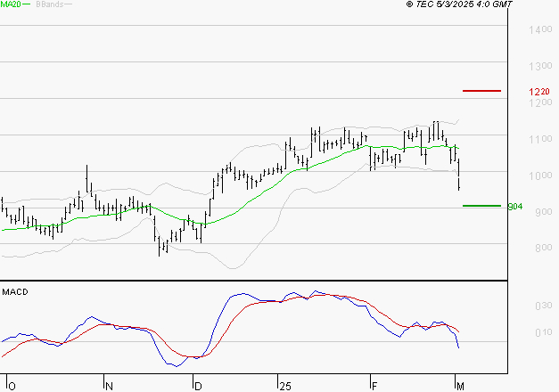Image resolution: width=559 pixels, height=392 pixels.
Task: Click the MACD panel label
Action: click(15, 292)
